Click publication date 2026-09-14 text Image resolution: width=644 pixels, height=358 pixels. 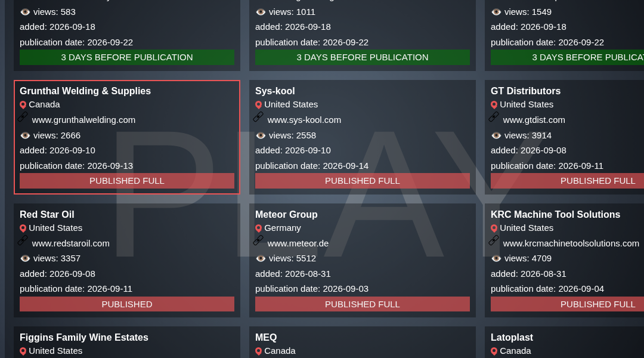pos(312,166)
